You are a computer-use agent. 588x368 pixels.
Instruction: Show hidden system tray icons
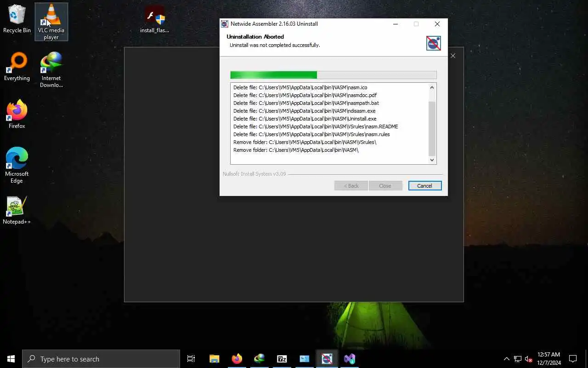(x=506, y=359)
